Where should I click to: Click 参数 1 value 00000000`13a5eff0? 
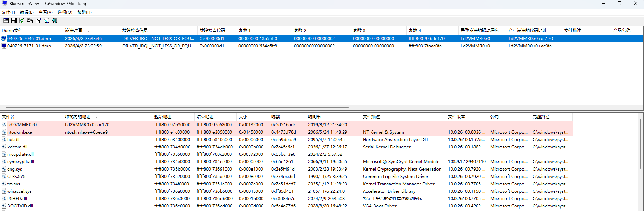pyautogui.click(x=258, y=39)
